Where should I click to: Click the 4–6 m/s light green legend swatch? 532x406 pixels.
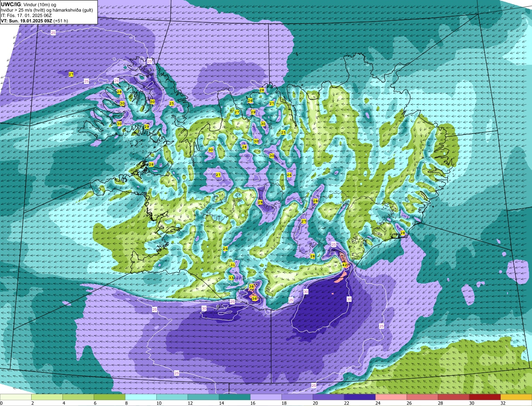point(78,397)
